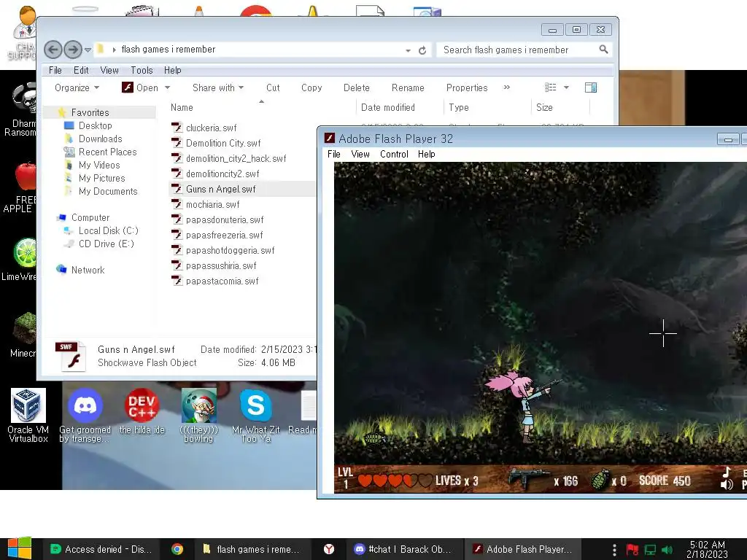Open Flash Player File menu
747x560 pixels.
pos(334,154)
